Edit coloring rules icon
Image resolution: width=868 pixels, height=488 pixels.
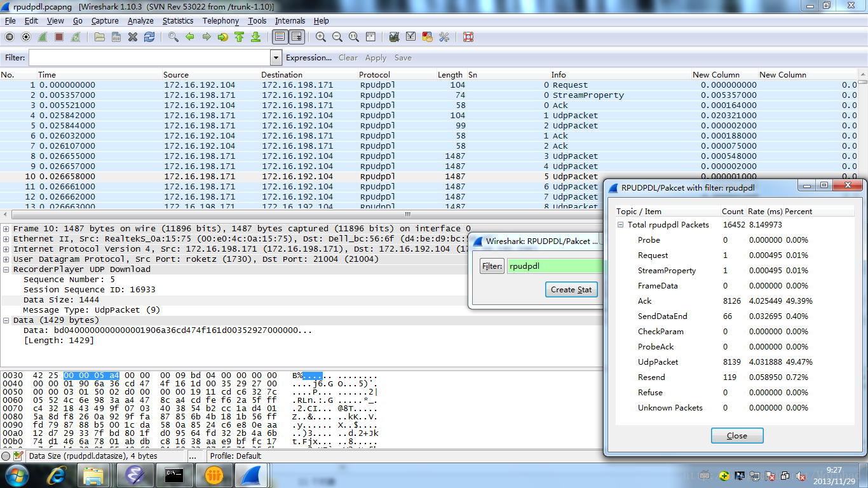[x=428, y=37]
